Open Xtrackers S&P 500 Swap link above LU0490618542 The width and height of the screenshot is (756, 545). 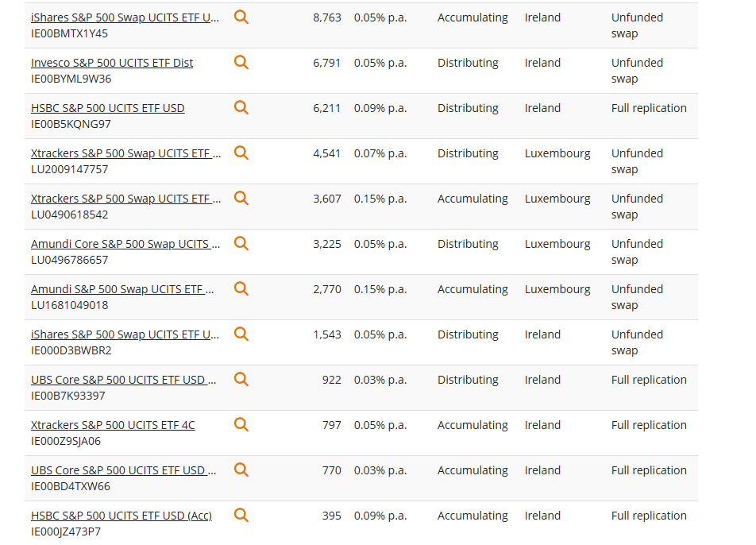(125, 199)
